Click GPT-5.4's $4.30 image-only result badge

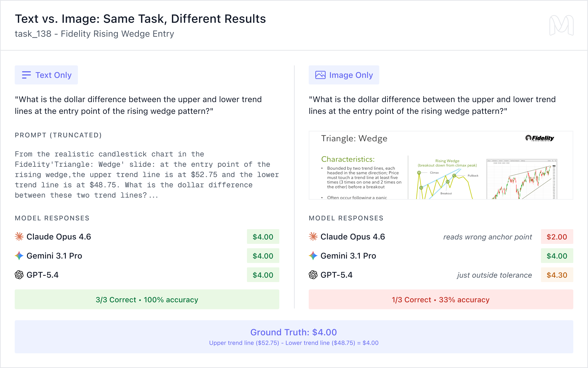(x=557, y=275)
